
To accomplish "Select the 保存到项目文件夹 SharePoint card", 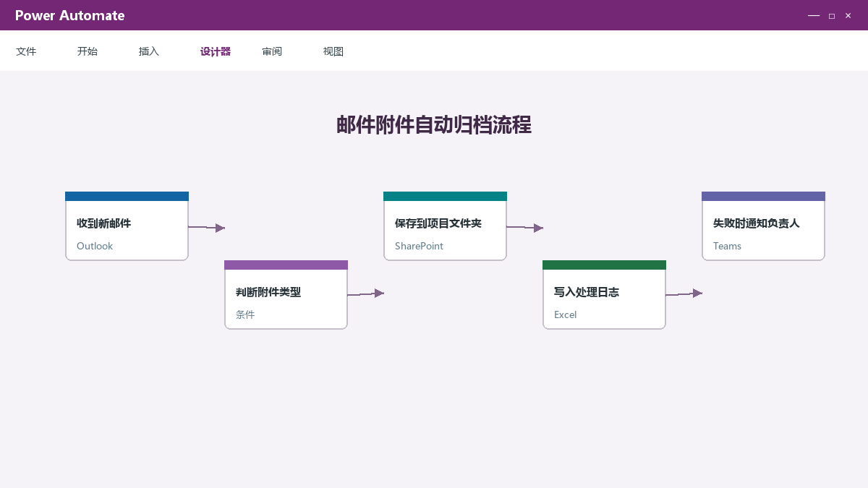I will coord(445,226).
